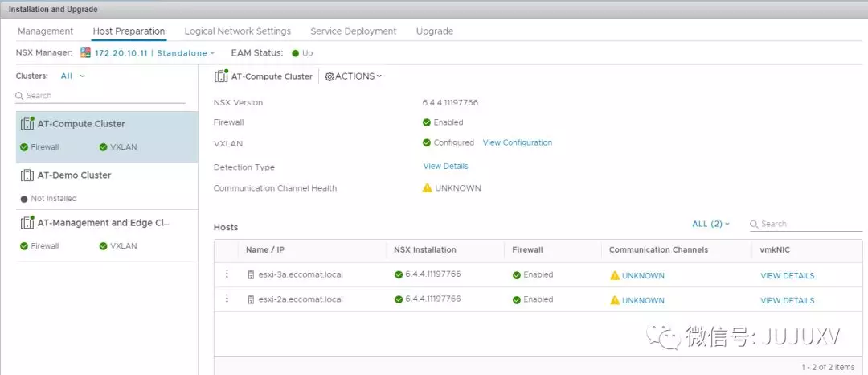
Task: Open the row menu for esxi-2a.eccomat.local
Action: point(227,299)
